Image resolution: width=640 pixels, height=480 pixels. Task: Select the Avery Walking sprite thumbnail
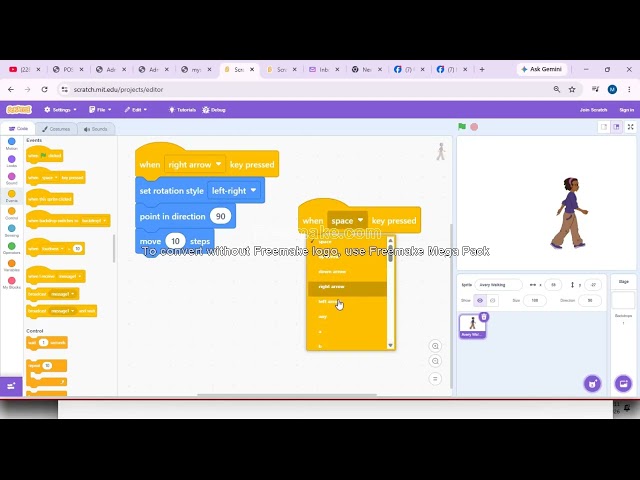472,326
